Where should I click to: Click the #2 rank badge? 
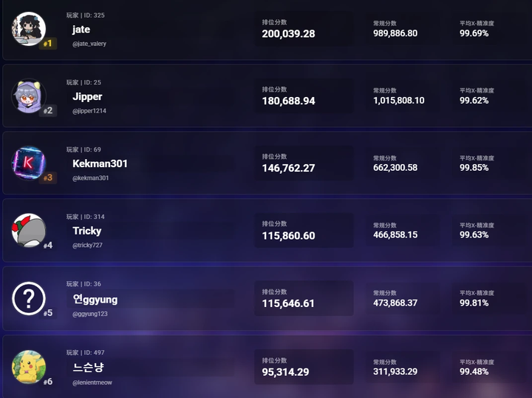coord(48,111)
